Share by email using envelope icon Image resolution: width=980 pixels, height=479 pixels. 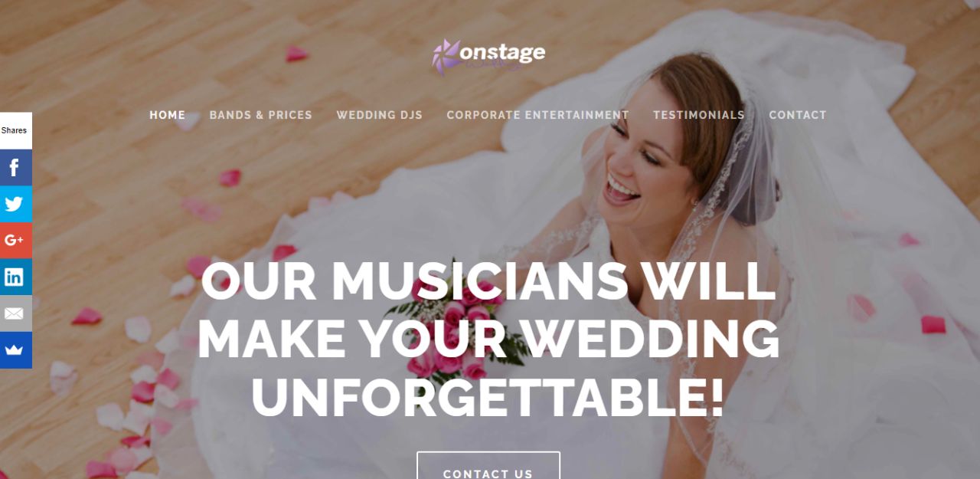[15, 313]
